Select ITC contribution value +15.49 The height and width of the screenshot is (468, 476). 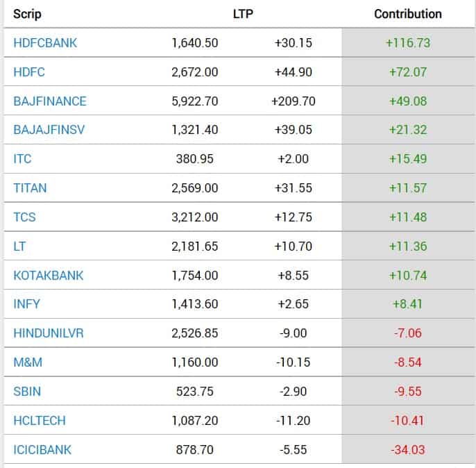[x=408, y=159]
